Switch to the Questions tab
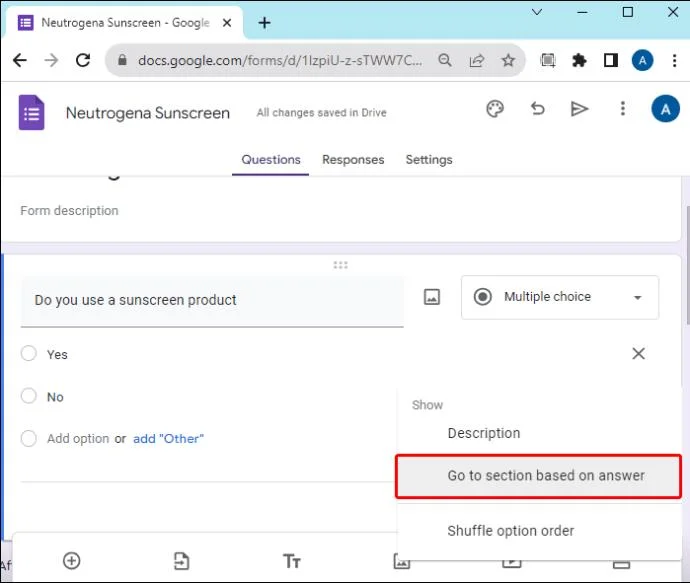The width and height of the screenshot is (690, 583). 271,160
